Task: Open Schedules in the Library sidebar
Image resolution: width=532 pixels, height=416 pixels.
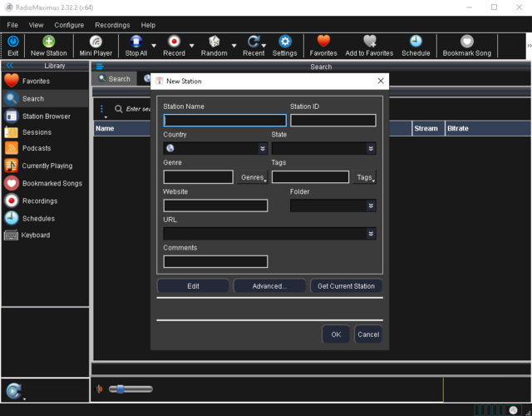Action: click(45, 218)
